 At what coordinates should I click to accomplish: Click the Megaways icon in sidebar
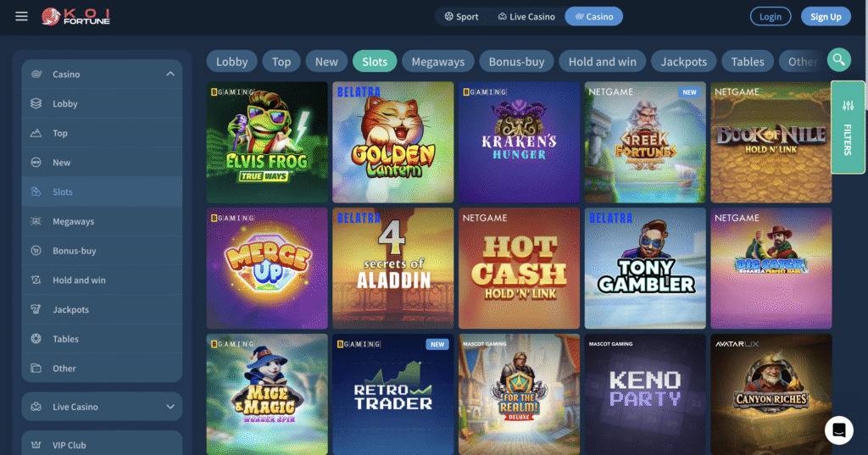pyautogui.click(x=36, y=221)
